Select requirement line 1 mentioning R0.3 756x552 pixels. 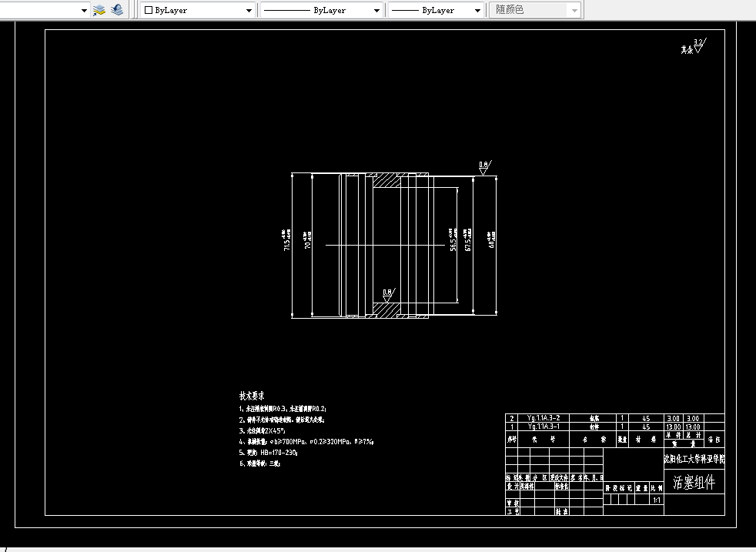pos(283,409)
